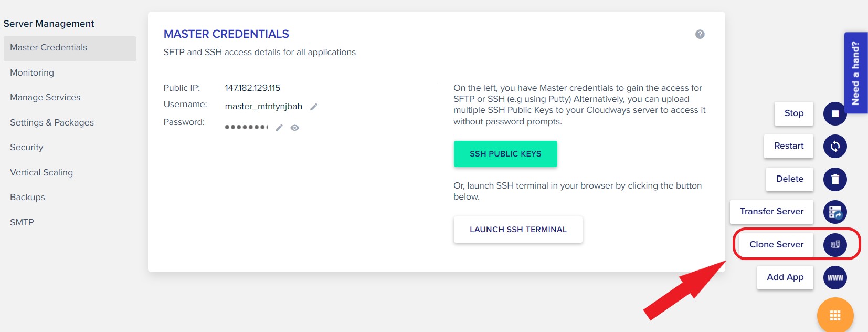Select the Public IP address text

(252, 88)
